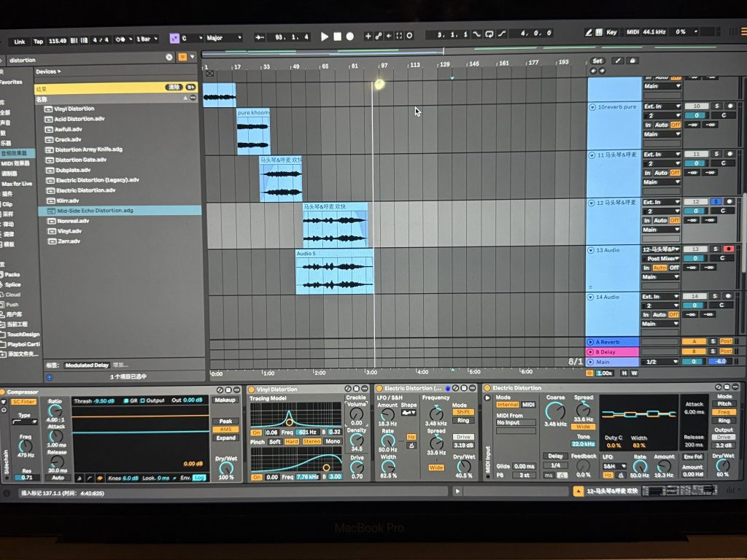Click the Tap tempo button
The width and height of the screenshot is (747, 560).
click(38, 42)
